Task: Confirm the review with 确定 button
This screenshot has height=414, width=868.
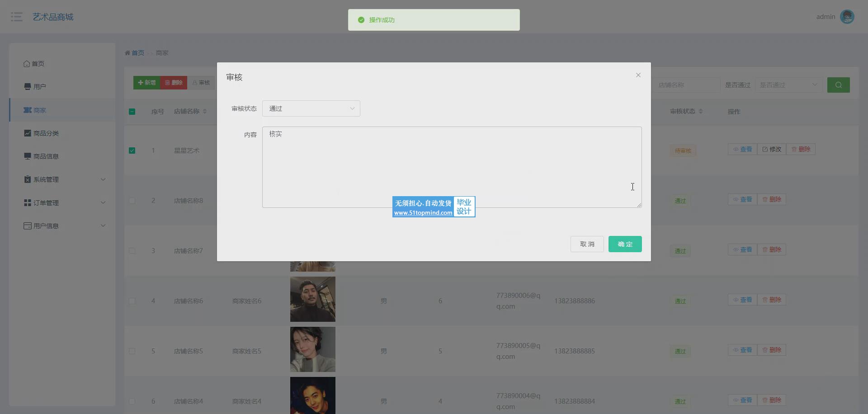Action: coord(625,244)
